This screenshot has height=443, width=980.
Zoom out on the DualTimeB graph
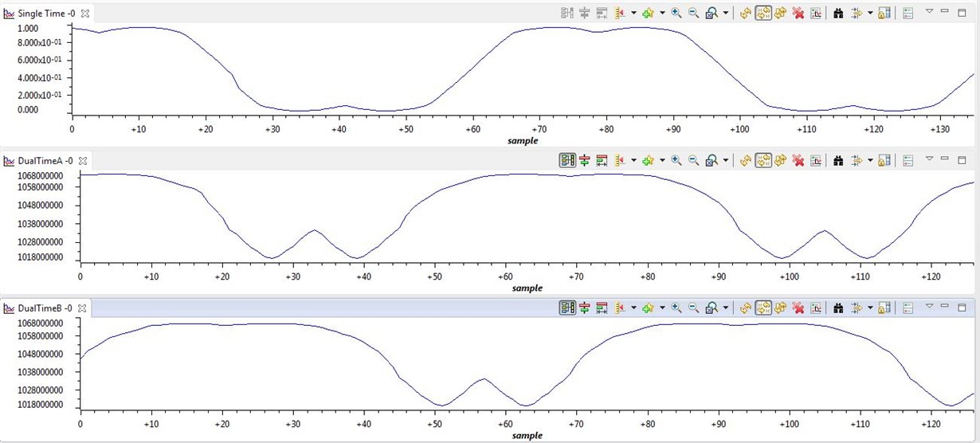point(693,307)
